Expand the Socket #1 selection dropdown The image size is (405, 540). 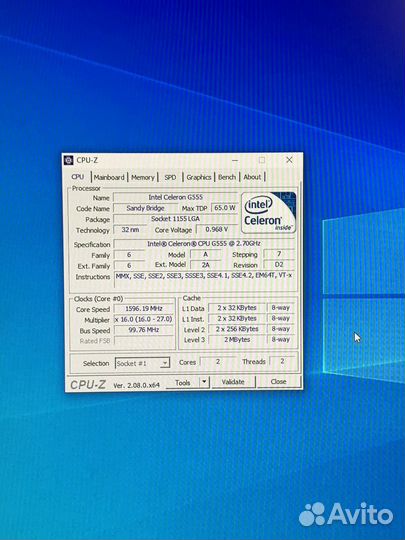click(165, 363)
